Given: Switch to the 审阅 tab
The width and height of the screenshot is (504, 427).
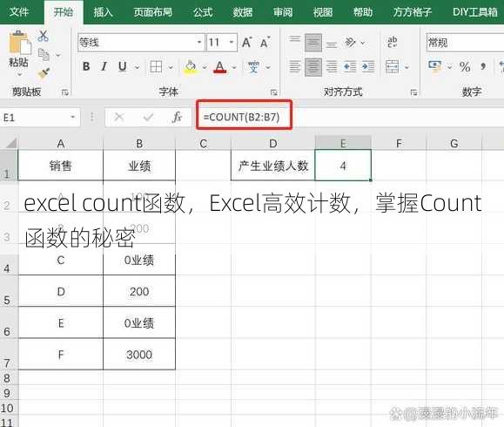Looking at the screenshot, I should coord(283,12).
